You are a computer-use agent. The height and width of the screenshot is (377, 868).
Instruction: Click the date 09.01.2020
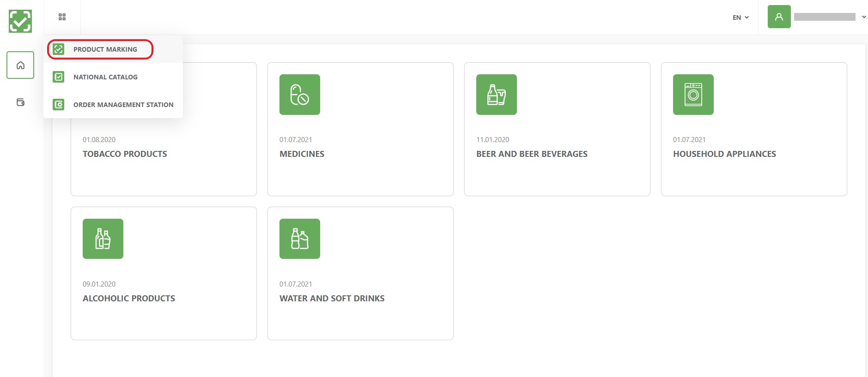[99, 284]
